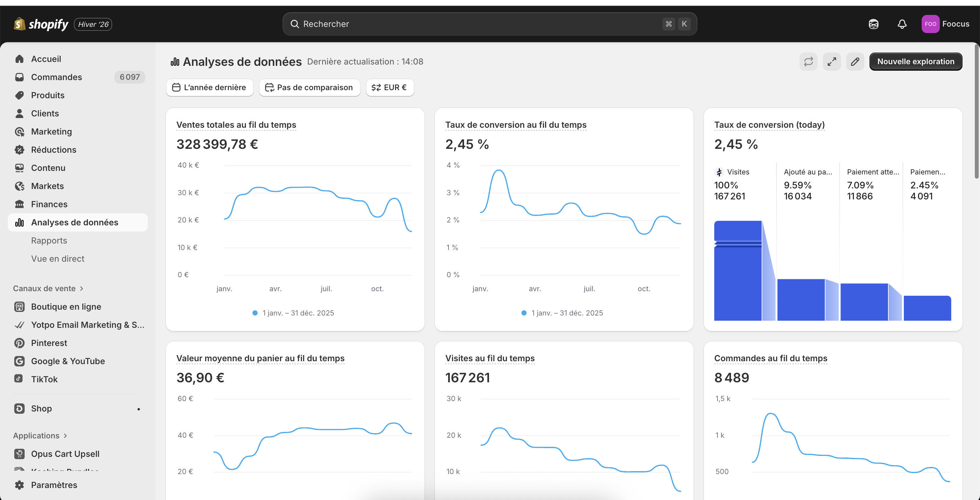
Task: Click the Sidekick assistant icon
Action: [x=873, y=24]
